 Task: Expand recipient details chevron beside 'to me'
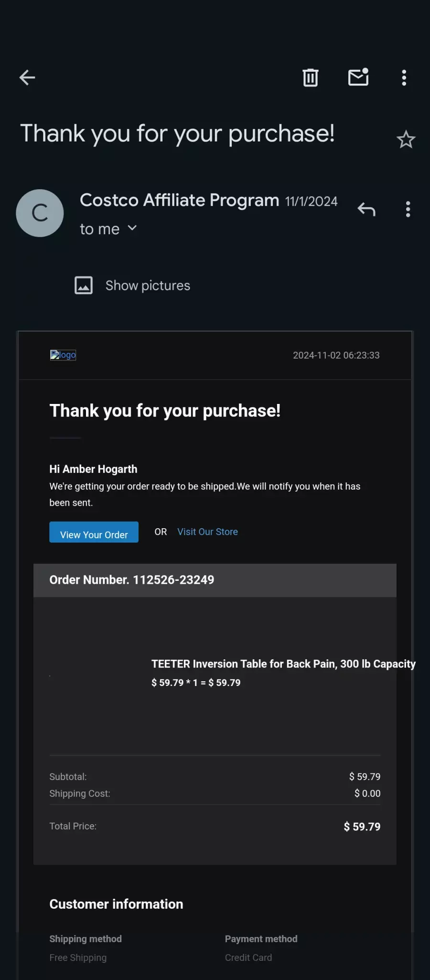(132, 228)
